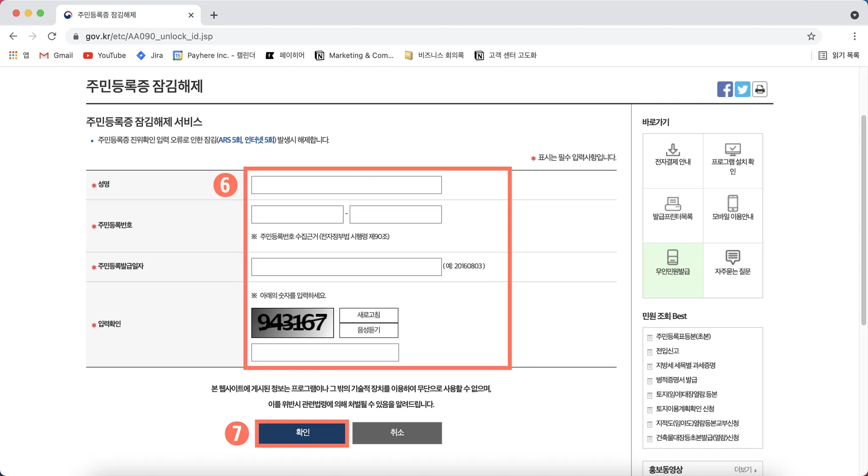868x476 pixels.
Task: Click the print page icon
Action: (760, 89)
